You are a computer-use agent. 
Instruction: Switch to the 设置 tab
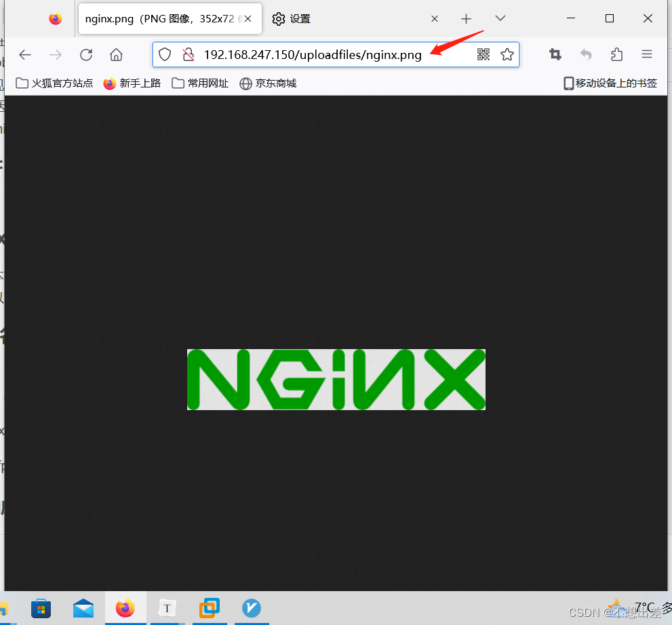click(x=356, y=19)
